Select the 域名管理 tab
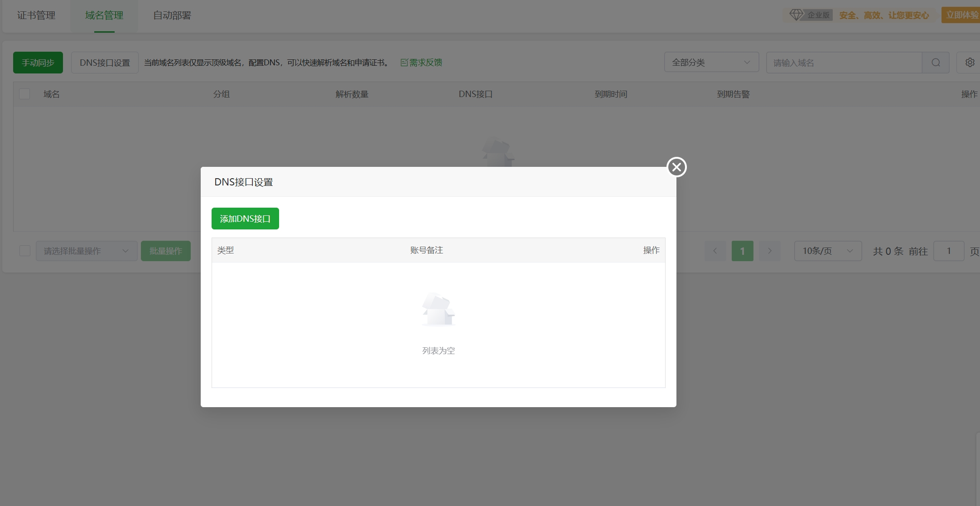This screenshot has width=980, height=506. click(104, 15)
